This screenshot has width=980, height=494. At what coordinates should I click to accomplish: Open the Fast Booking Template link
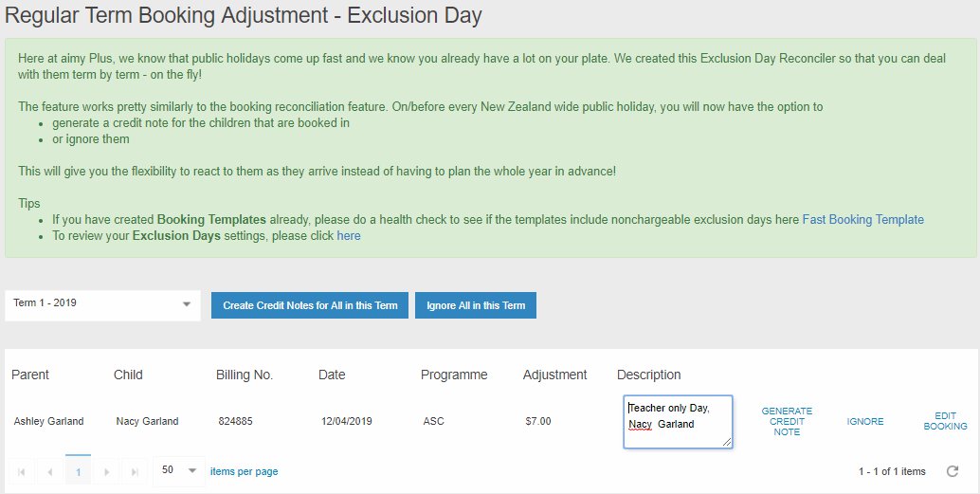pyautogui.click(x=862, y=220)
